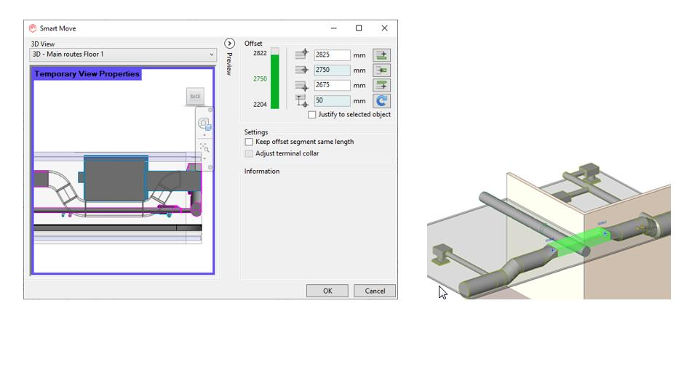This screenshot has width=700, height=367.
Task: Click the 2825 top offset field
Action: [x=332, y=55]
